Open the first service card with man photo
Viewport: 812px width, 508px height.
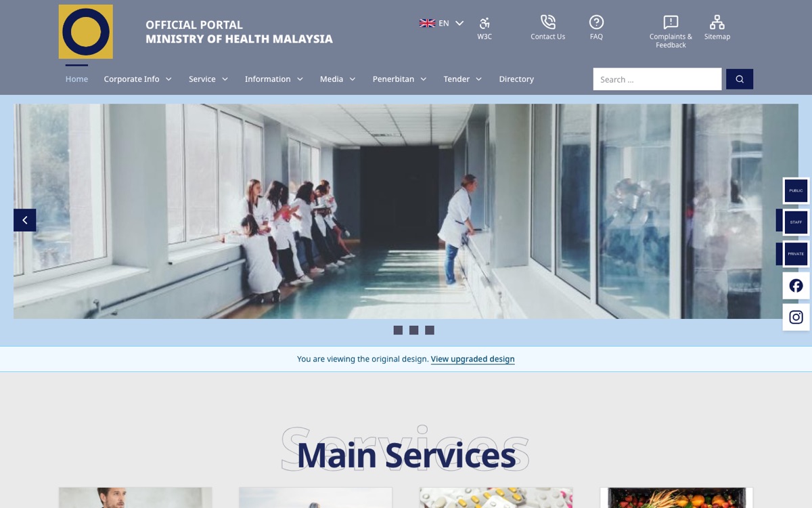tap(135, 498)
